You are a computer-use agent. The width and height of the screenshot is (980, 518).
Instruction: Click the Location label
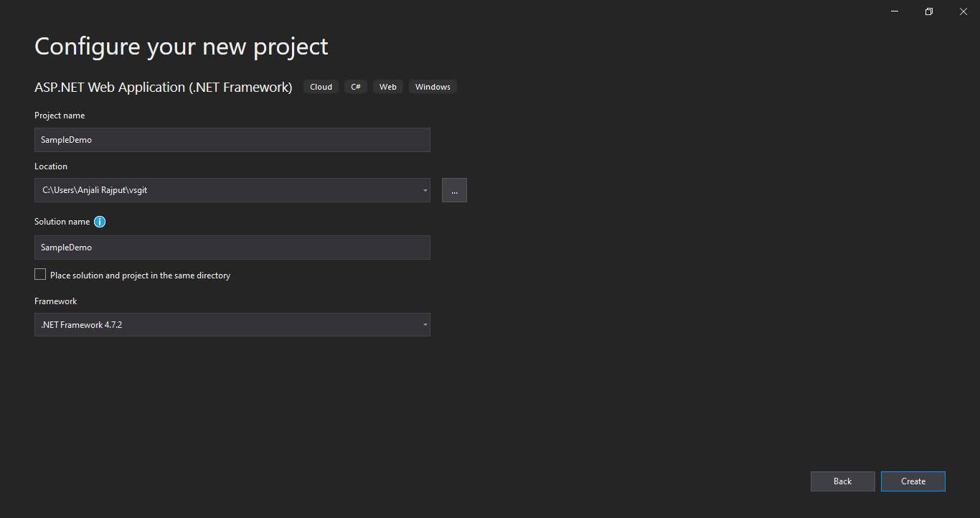51,166
